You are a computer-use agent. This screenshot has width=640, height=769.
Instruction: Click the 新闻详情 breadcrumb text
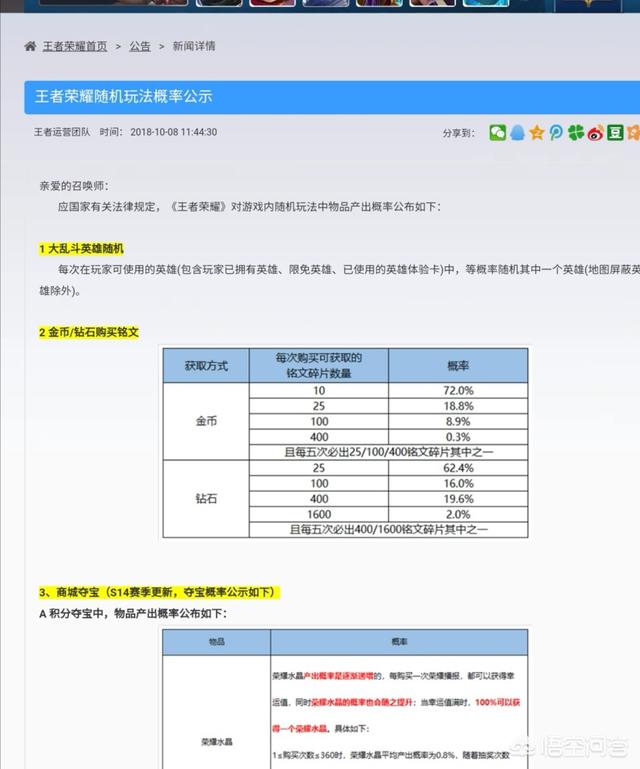tap(194, 46)
